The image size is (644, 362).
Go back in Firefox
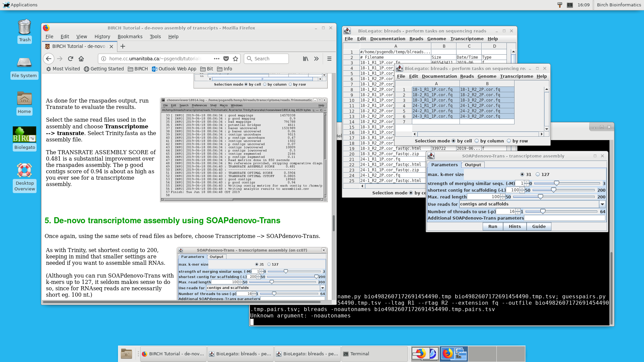pyautogui.click(x=49, y=59)
